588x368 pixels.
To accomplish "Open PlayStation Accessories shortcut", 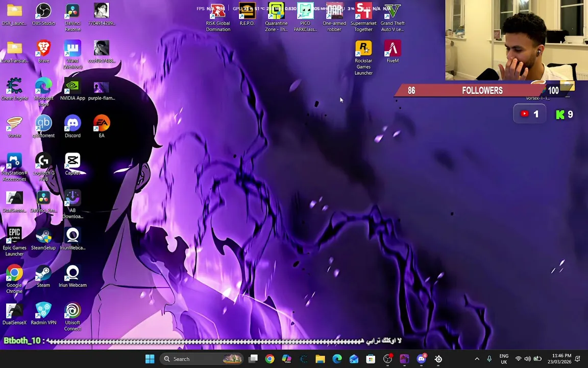I will pos(14,168).
